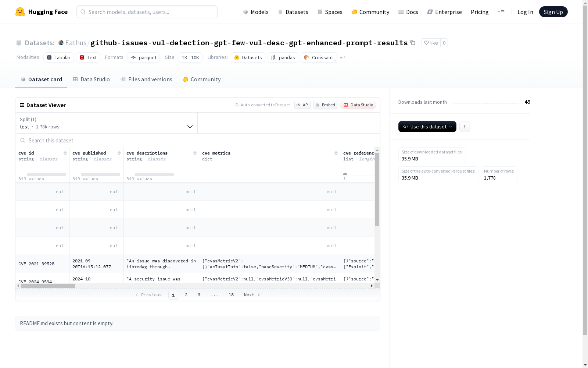
Task: Click the cve_id histogram bar
Action: pos(47,174)
